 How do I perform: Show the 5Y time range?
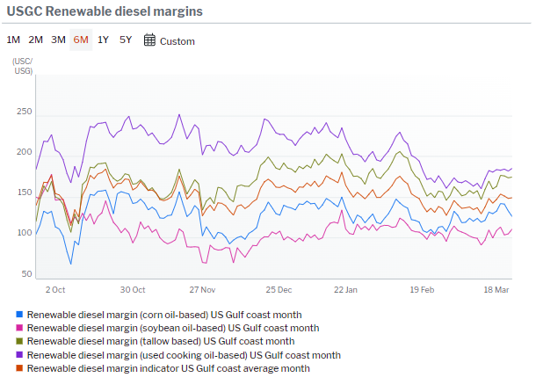126,40
